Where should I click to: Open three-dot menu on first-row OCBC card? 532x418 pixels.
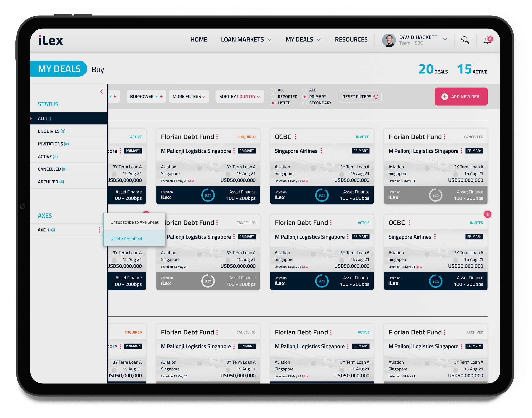click(x=296, y=137)
